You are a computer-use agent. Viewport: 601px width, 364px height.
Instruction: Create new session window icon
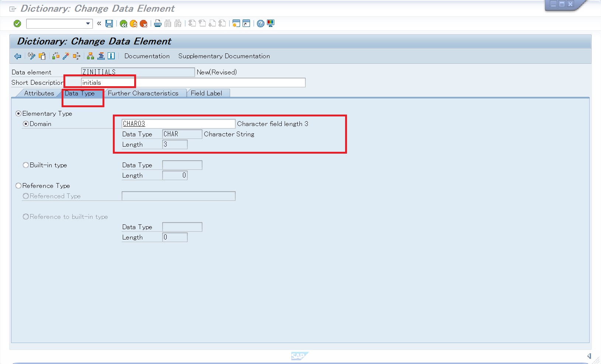pyautogui.click(x=236, y=24)
